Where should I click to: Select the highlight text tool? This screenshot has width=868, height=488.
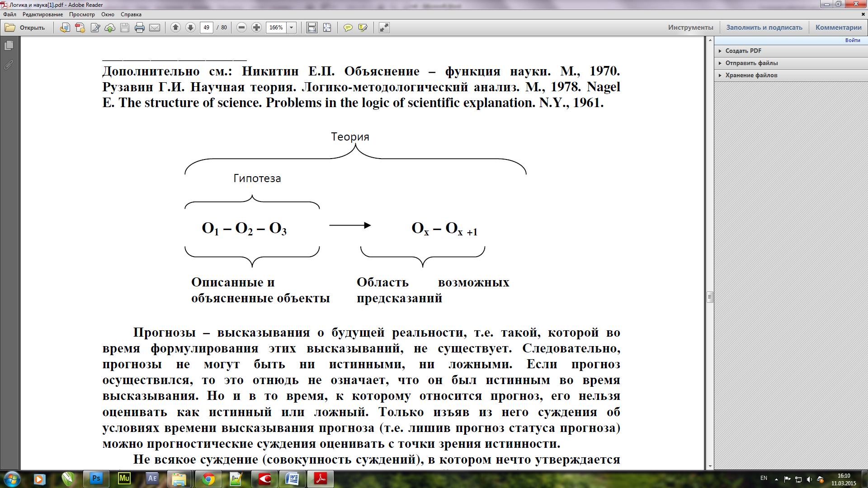[363, 28]
